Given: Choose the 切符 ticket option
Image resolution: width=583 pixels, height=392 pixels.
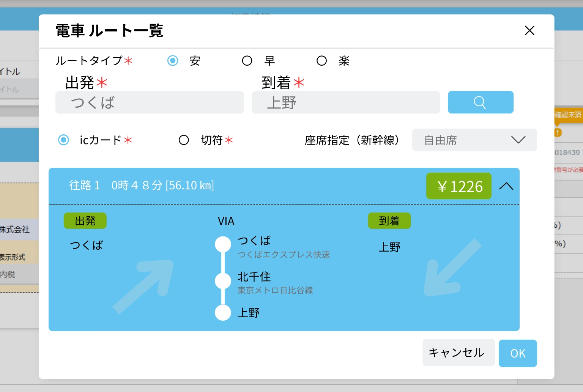Looking at the screenshot, I should (184, 140).
